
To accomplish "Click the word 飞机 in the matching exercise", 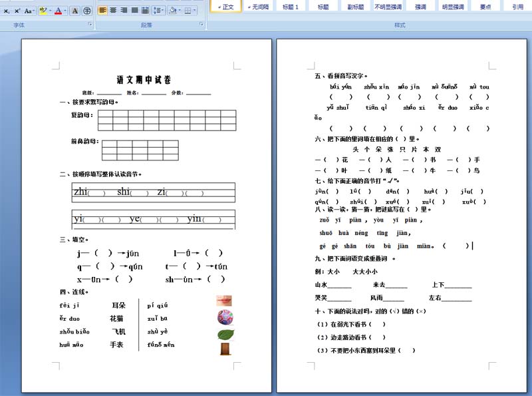I will tap(119, 331).
